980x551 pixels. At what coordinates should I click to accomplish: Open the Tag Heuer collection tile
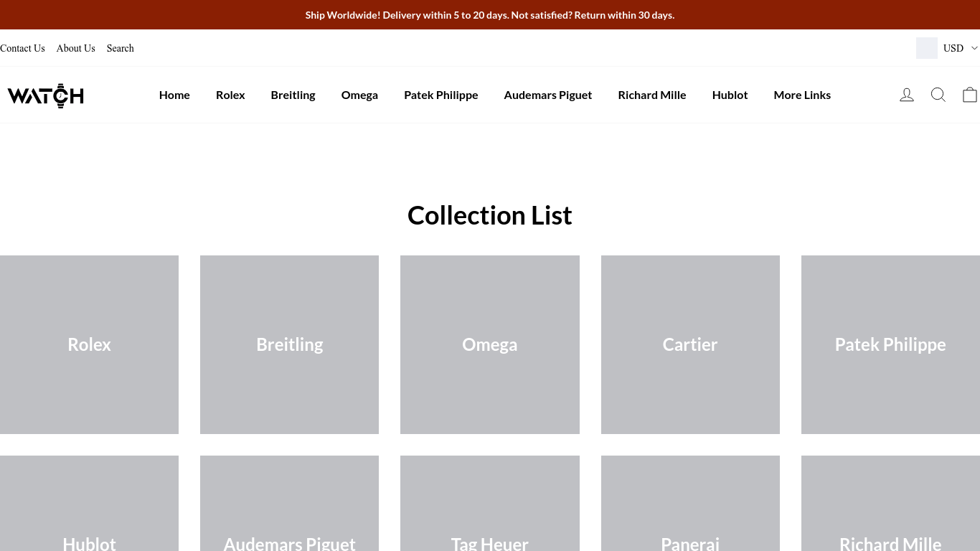[490, 504]
